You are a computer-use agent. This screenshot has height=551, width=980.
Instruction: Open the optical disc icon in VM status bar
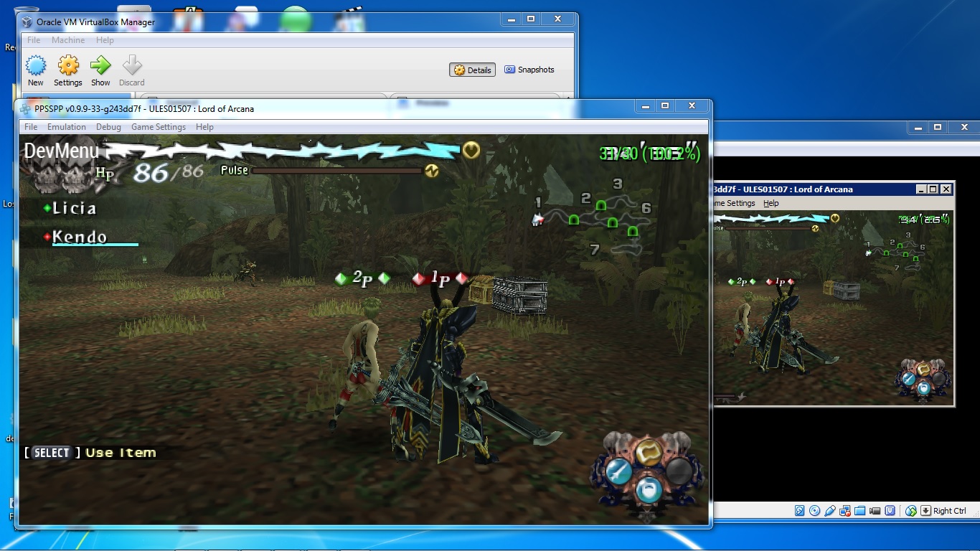814,511
